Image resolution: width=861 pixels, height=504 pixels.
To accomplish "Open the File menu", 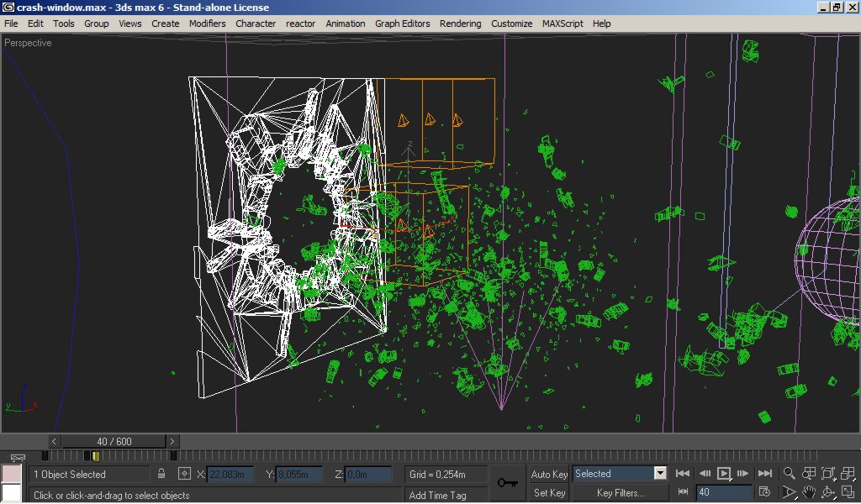I will [11, 24].
